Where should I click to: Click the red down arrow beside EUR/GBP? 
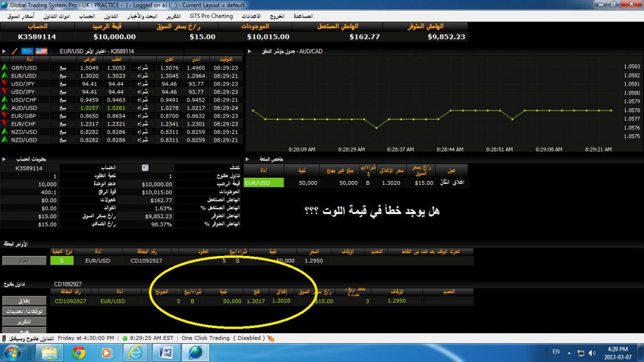tap(4, 115)
